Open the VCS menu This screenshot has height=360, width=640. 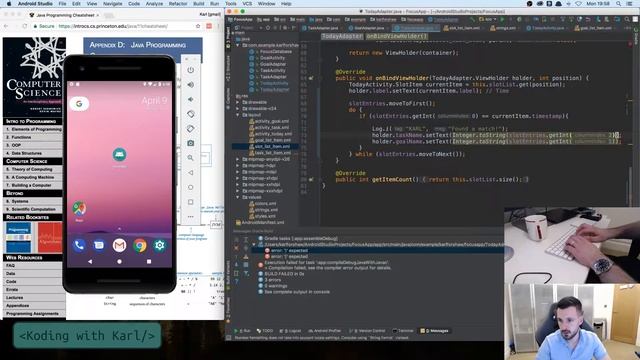[x=247, y=4]
